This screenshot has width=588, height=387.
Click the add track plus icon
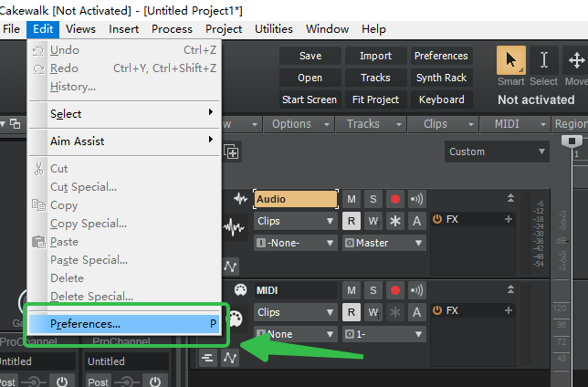tap(231, 152)
